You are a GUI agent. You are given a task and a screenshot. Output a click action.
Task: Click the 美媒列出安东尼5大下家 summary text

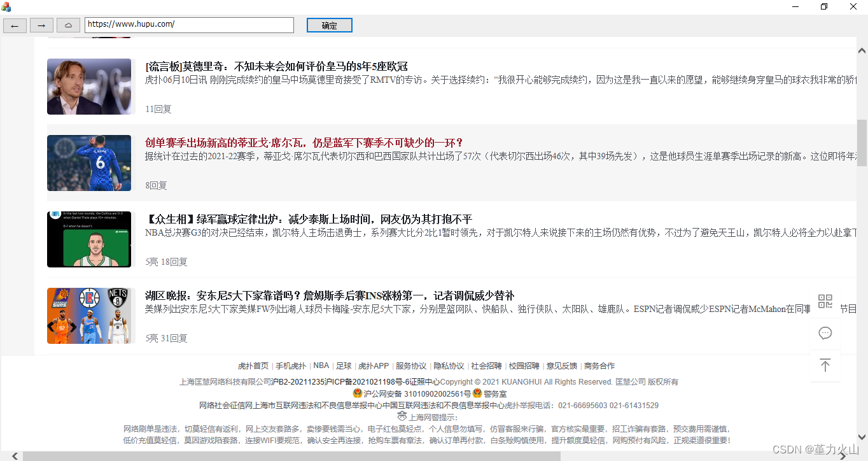[500, 309]
